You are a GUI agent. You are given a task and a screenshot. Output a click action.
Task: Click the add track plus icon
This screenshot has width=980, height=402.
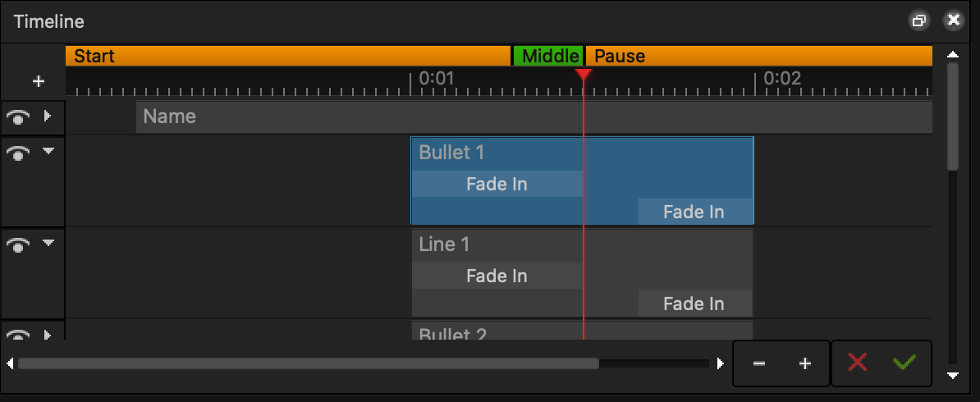pos(38,82)
